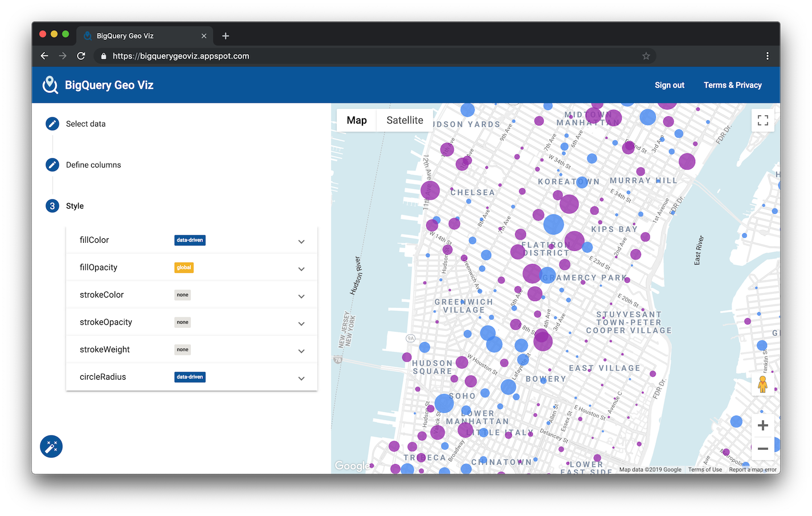Open a new browser tab
Screen dimensions: 812x516
pyautogui.click(x=226, y=36)
